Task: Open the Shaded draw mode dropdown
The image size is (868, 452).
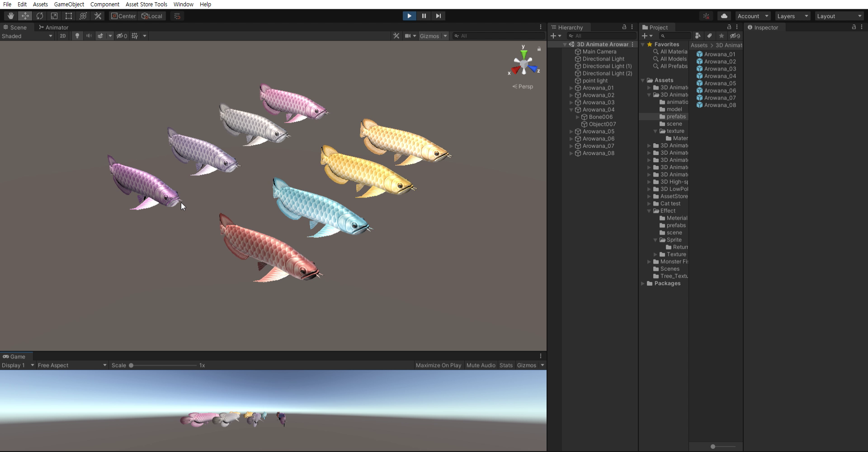Action: coord(27,36)
